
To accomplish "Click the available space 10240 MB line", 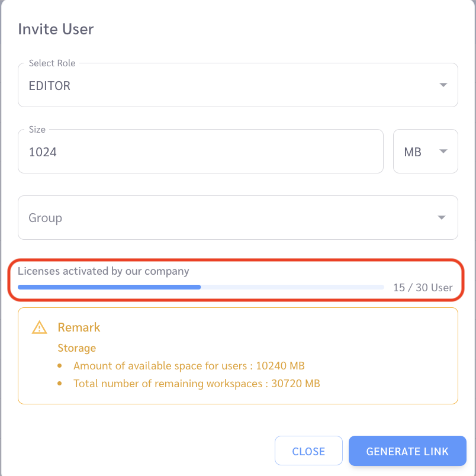I will point(189,366).
